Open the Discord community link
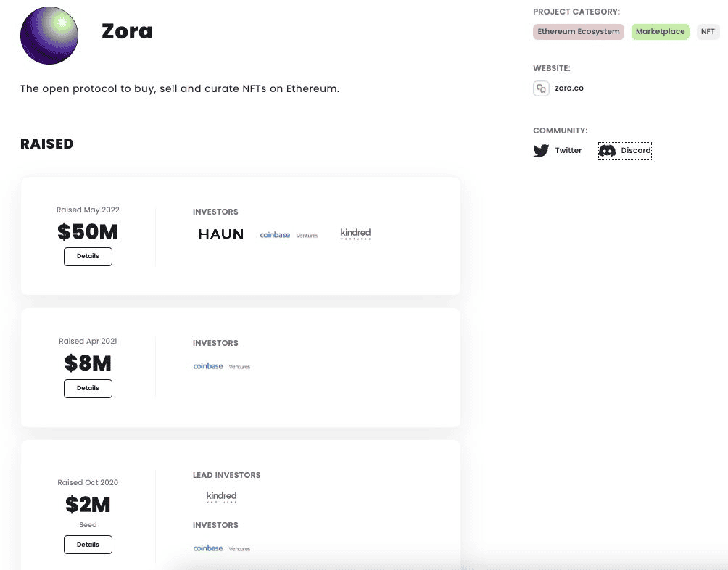This screenshot has height=570, width=728. click(636, 151)
